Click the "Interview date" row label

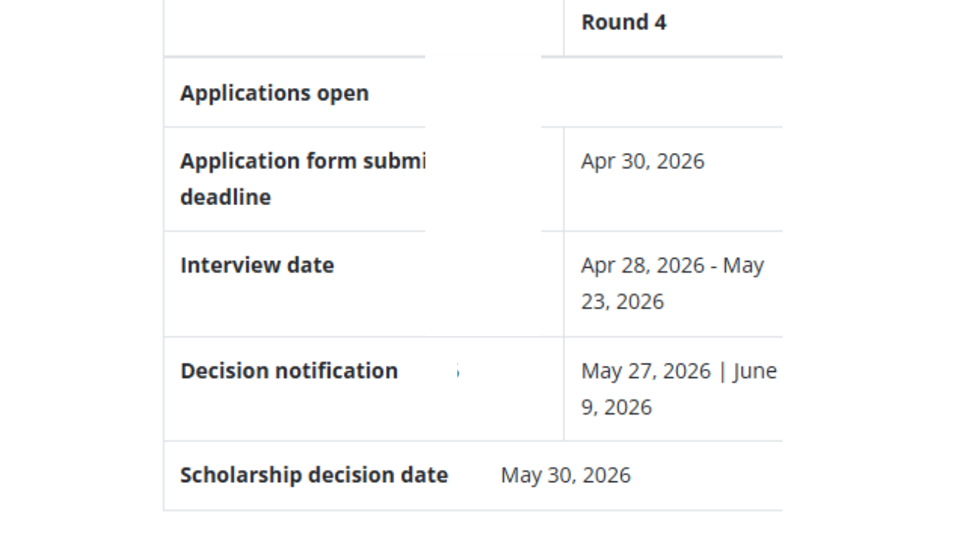click(256, 266)
